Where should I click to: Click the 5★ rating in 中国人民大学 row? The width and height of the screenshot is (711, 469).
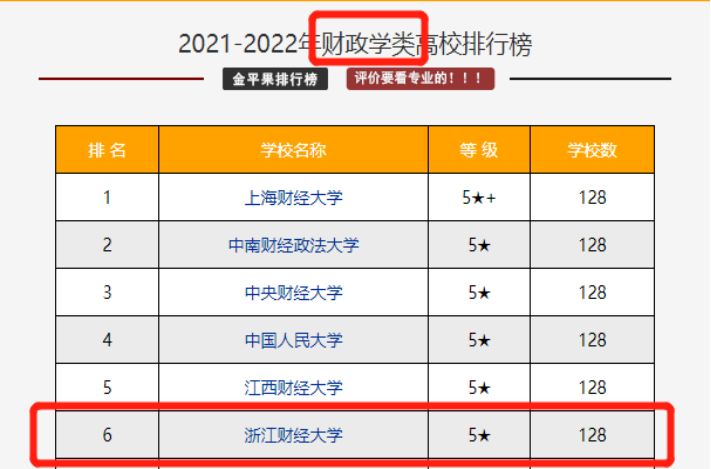tap(479, 340)
